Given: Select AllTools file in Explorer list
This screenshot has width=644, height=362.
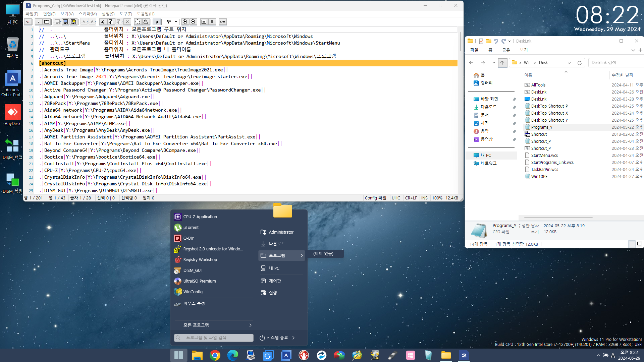Looking at the screenshot, I should coord(538,85).
